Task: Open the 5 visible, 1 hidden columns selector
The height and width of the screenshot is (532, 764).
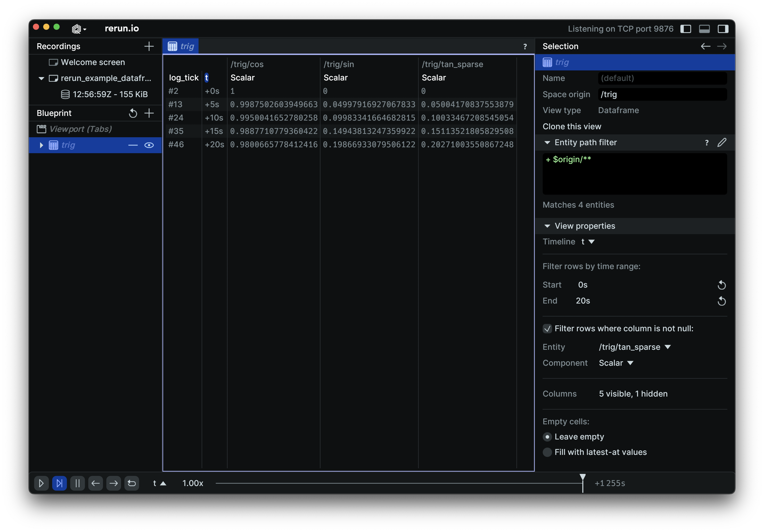Action: [633, 394]
